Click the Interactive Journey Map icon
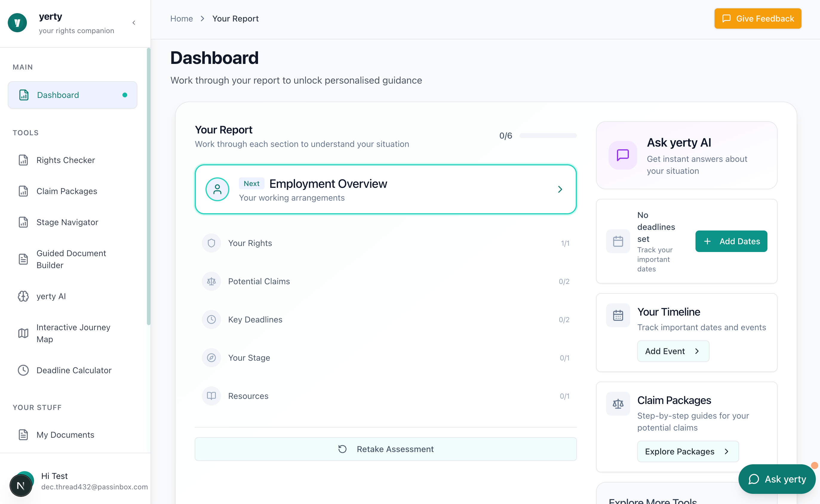 click(x=23, y=333)
